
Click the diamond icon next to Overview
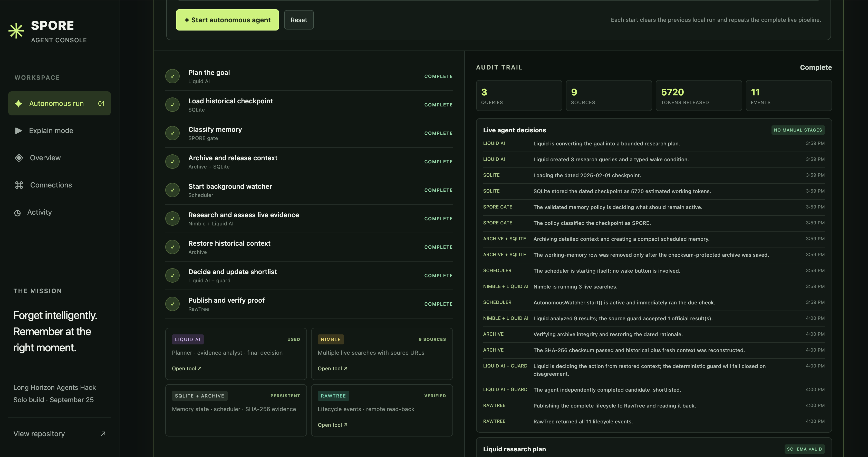tap(19, 158)
